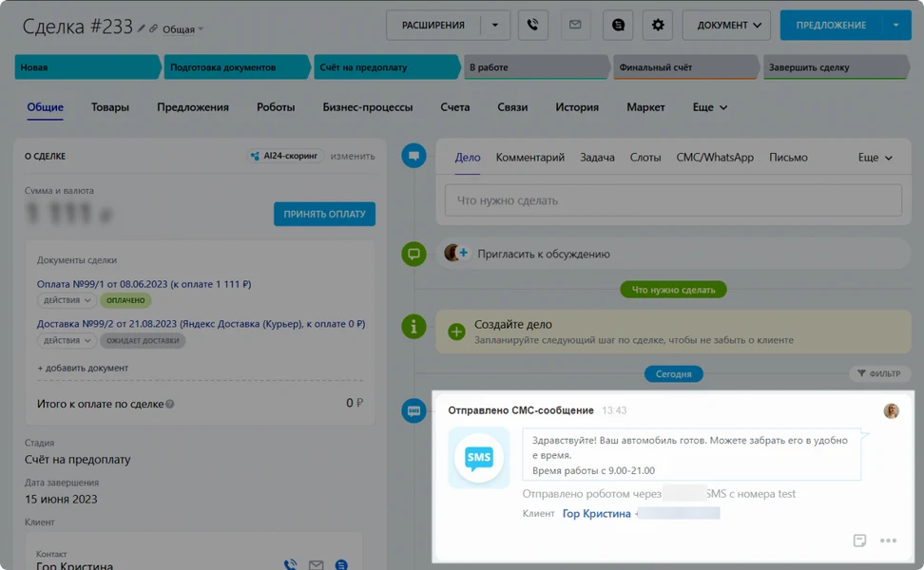
Task: Click the email envelope icon in the top toolbar
Action: point(575,25)
